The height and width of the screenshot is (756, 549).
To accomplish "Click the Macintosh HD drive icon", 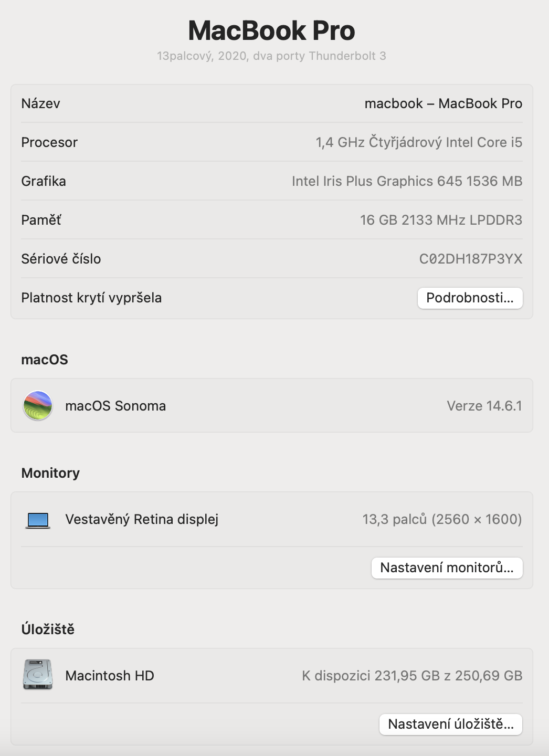I will click(38, 675).
